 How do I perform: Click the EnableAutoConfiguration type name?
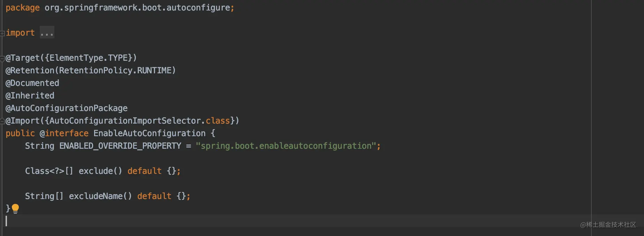149,133
